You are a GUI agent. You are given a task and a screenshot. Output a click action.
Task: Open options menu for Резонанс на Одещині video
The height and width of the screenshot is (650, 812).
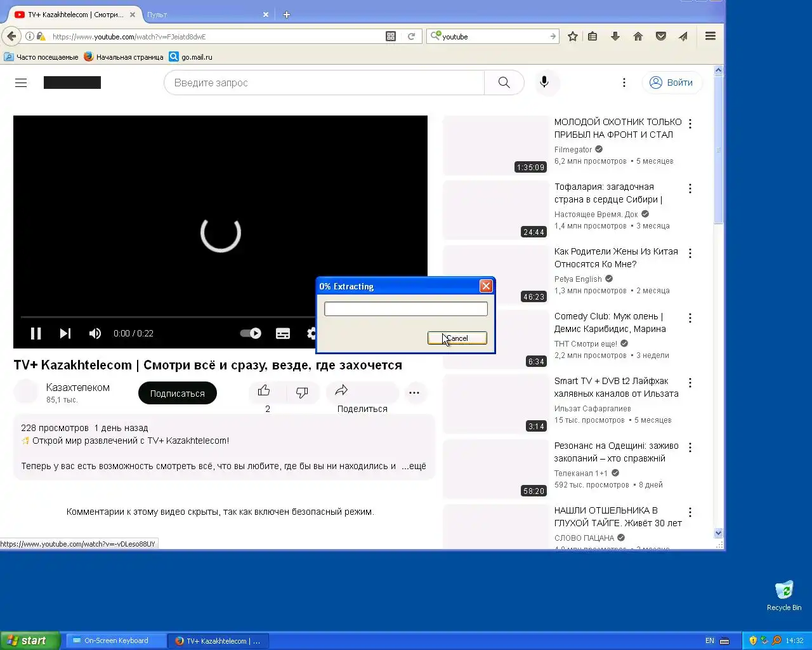[690, 448]
